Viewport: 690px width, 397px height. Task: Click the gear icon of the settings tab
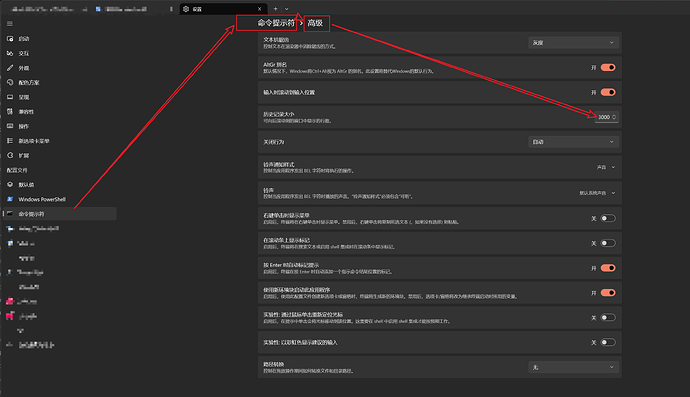tap(186, 9)
